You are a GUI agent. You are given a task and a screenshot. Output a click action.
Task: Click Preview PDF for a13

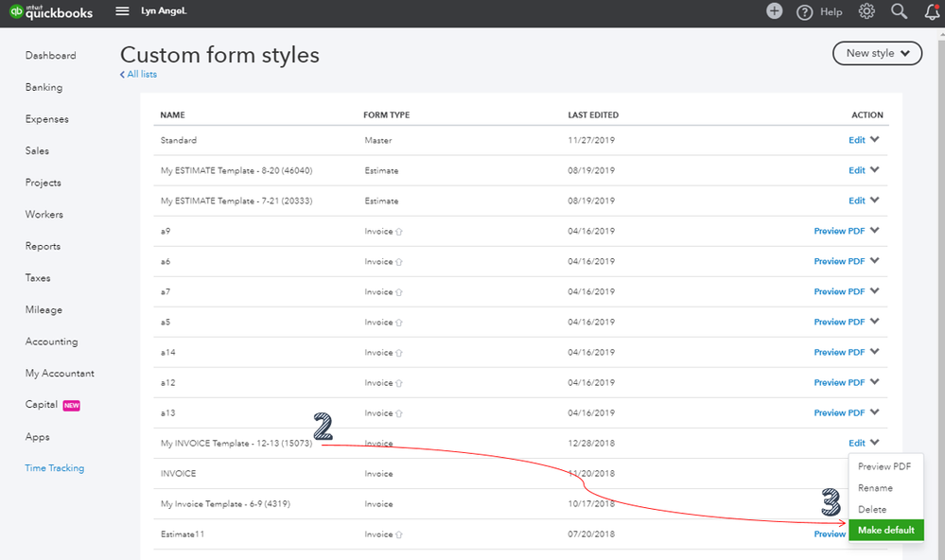840,413
